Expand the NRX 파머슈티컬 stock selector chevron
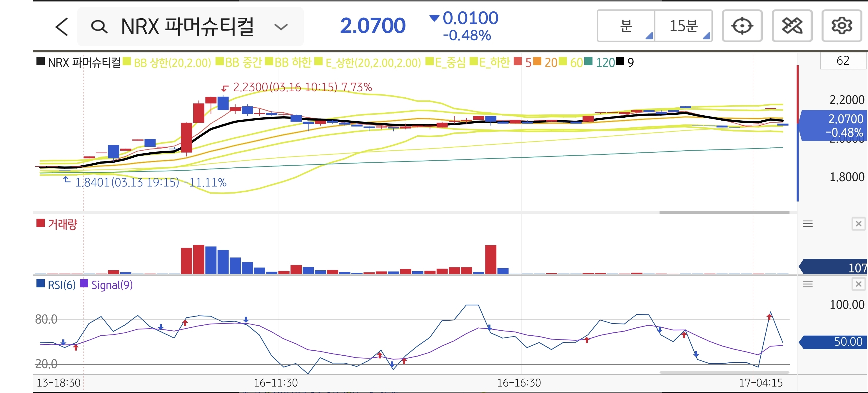This screenshot has height=393, width=868. tap(281, 27)
